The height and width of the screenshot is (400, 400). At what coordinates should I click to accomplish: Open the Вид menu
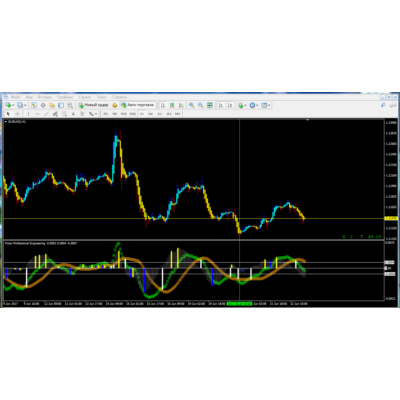[29, 97]
